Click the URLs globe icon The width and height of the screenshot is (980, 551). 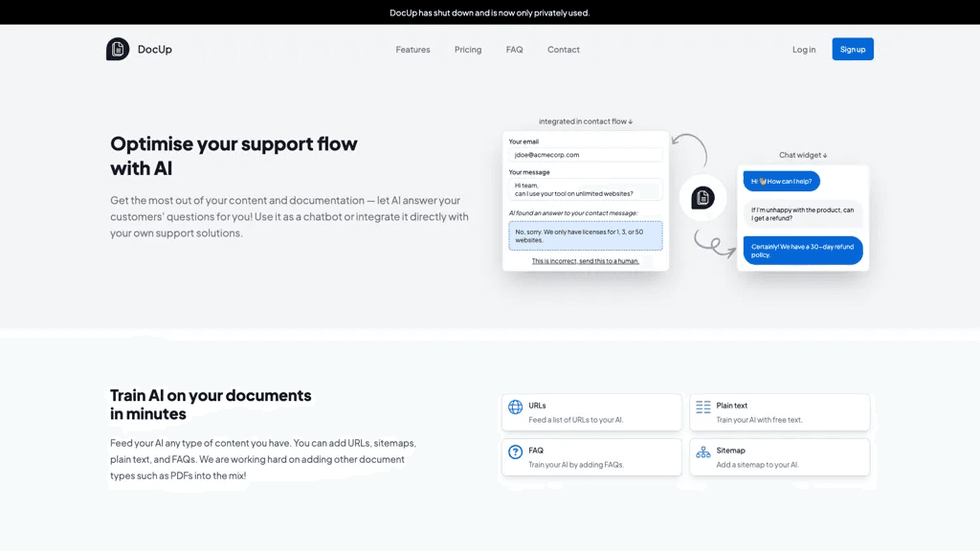(515, 408)
